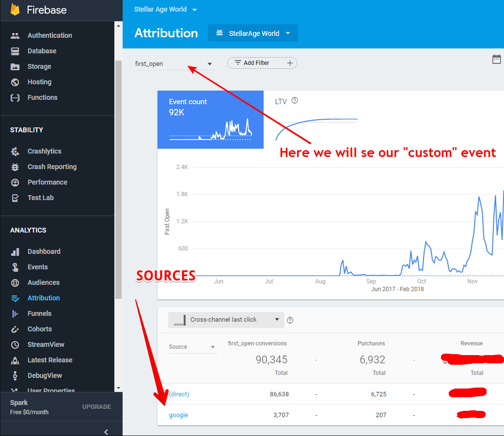Open Latest Release via its rocket icon

(15, 360)
